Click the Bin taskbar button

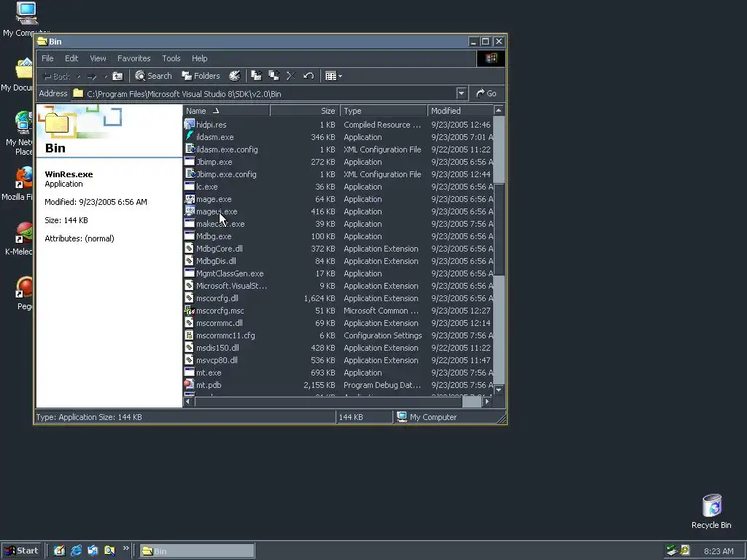coord(197,551)
